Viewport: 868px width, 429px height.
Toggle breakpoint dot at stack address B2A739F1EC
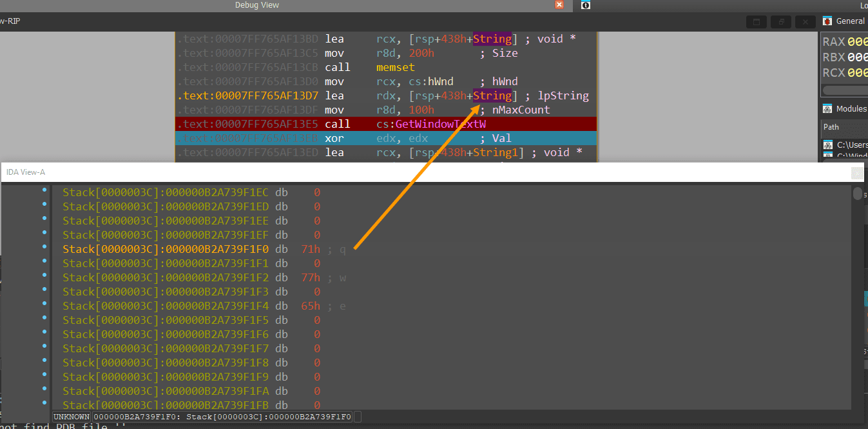(44, 190)
